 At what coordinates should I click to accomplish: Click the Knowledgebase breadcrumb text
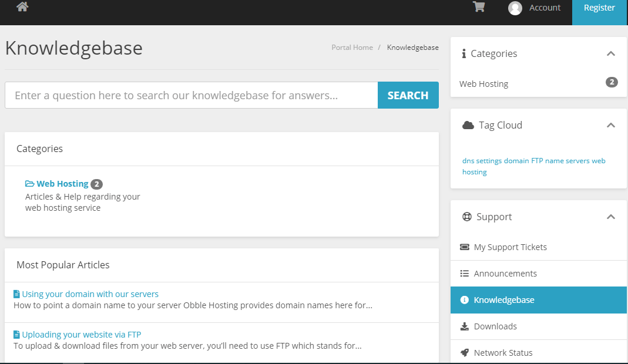click(412, 47)
